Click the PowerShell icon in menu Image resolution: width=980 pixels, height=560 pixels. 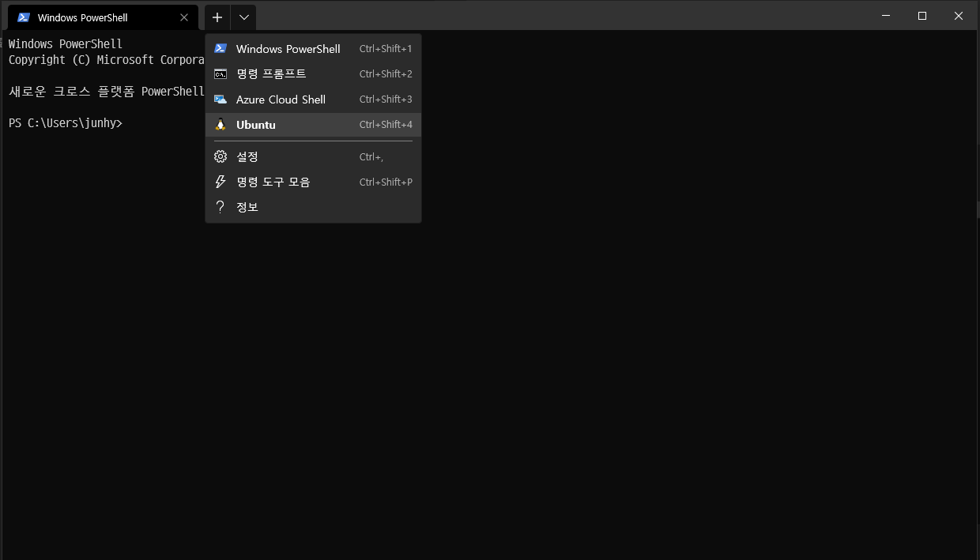pyautogui.click(x=220, y=49)
